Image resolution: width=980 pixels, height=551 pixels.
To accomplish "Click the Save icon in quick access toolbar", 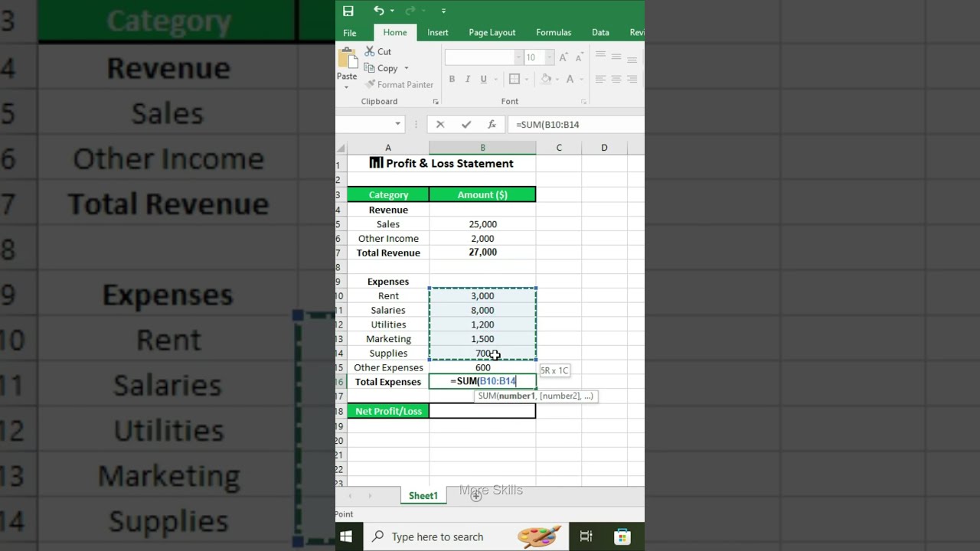I will click(348, 11).
